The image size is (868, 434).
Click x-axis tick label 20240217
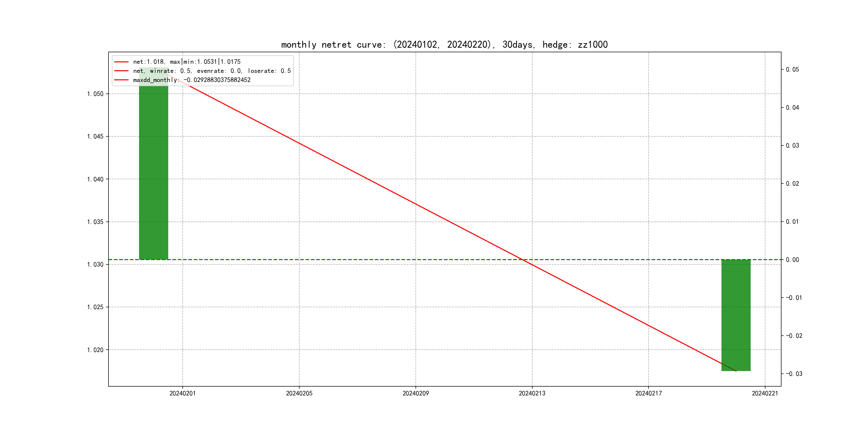tap(648, 393)
